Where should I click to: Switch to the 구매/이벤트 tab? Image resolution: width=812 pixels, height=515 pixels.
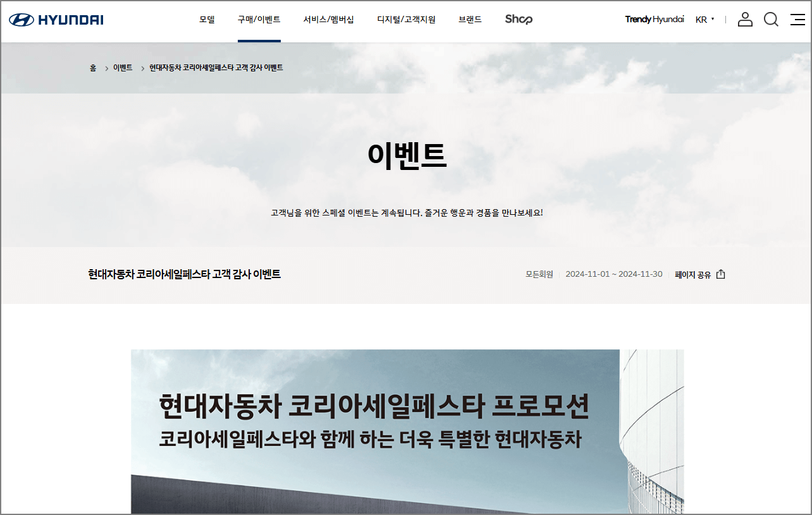(259, 19)
